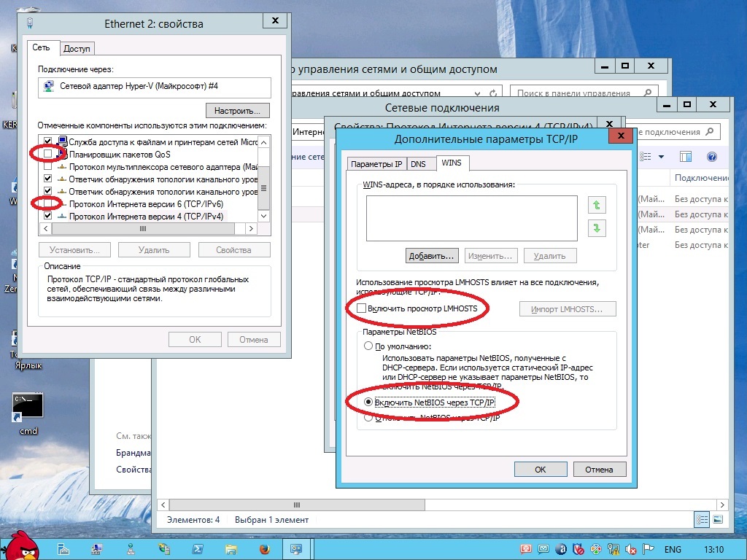Expand the view options dropdown arrow

point(661,157)
